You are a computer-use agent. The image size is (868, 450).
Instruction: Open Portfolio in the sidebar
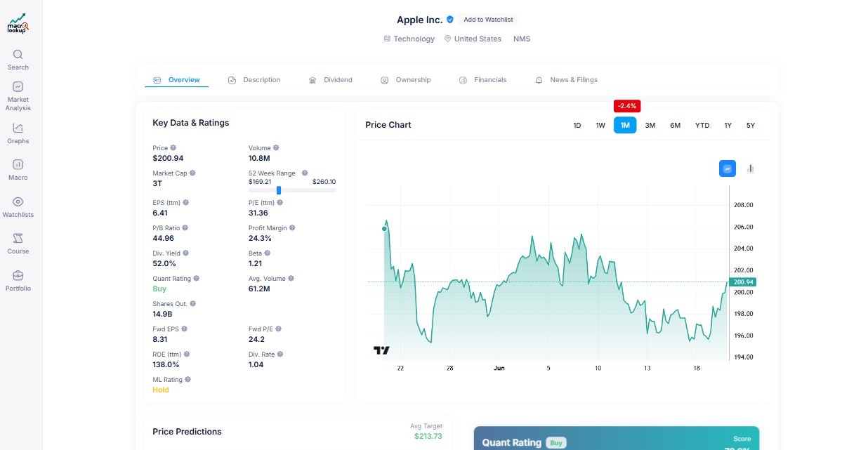(x=18, y=281)
